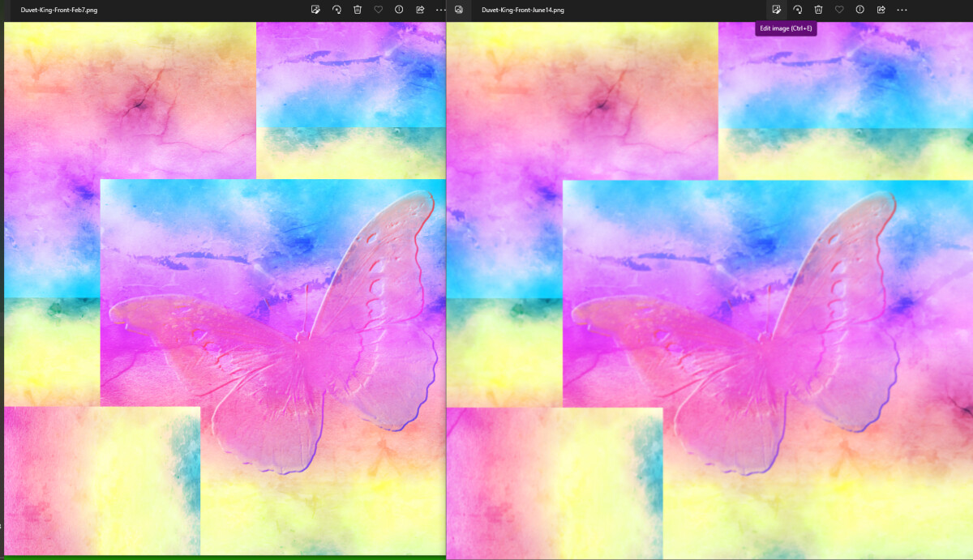The width and height of the screenshot is (973, 560).
Task: Show file info for June14 image
Action: [859, 10]
